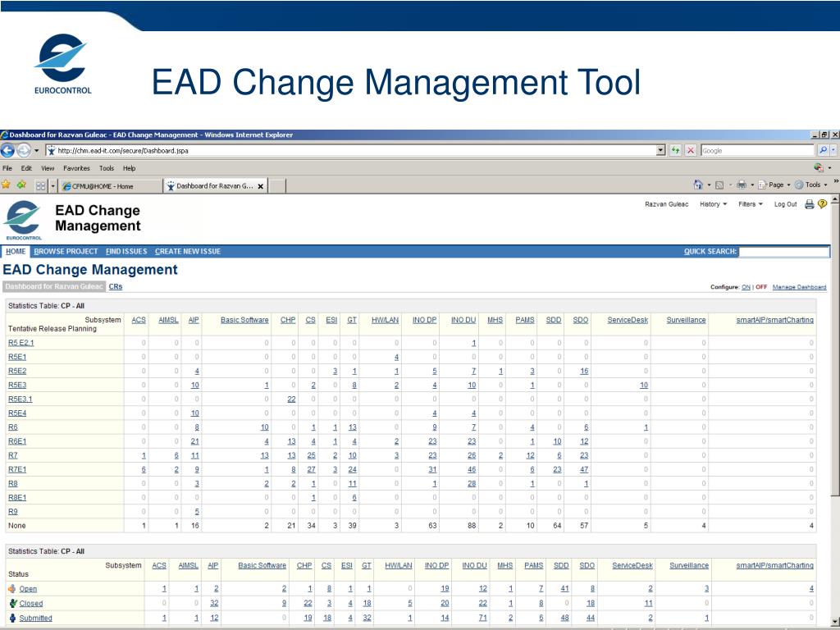
Task: Open the Edit menu
Action: coord(26,168)
